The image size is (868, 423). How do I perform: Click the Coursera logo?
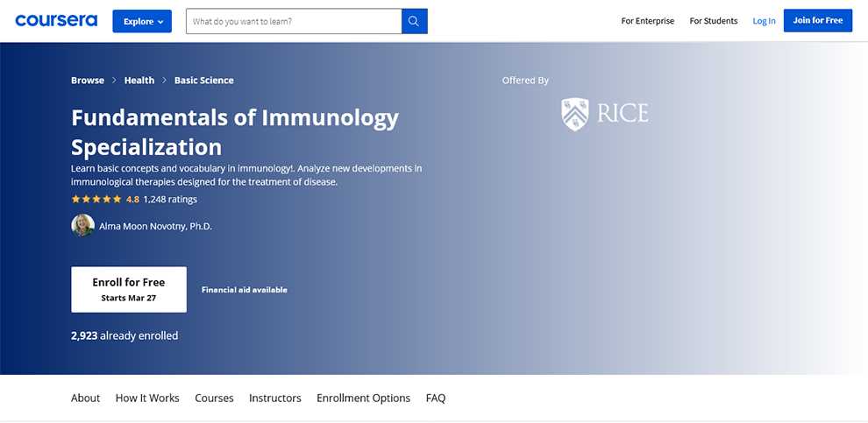pyautogui.click(x=56, y=20)
